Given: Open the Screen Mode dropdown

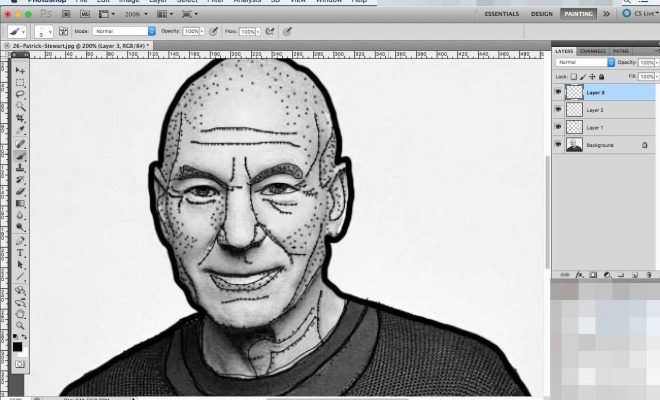Looking at the screenshot, I should pyautogui.click(x=189, y=14).
